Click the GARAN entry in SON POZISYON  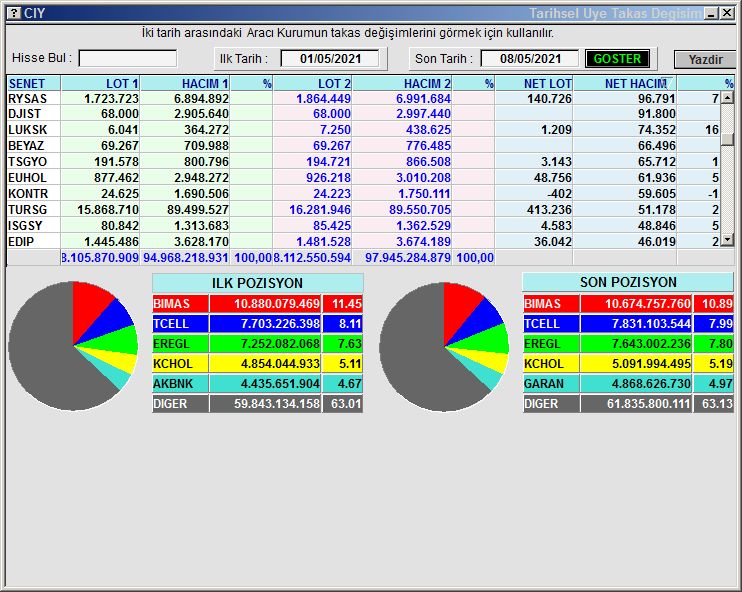[x=628, y=384]
